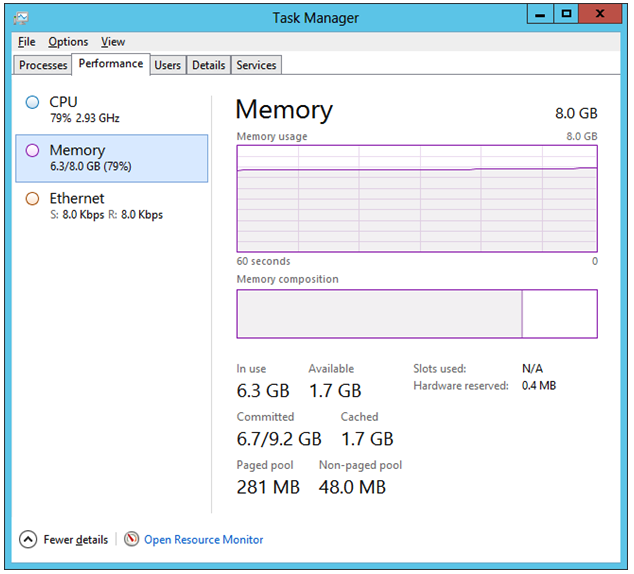
Task: Open the Options menu
Action: point(68,42)
